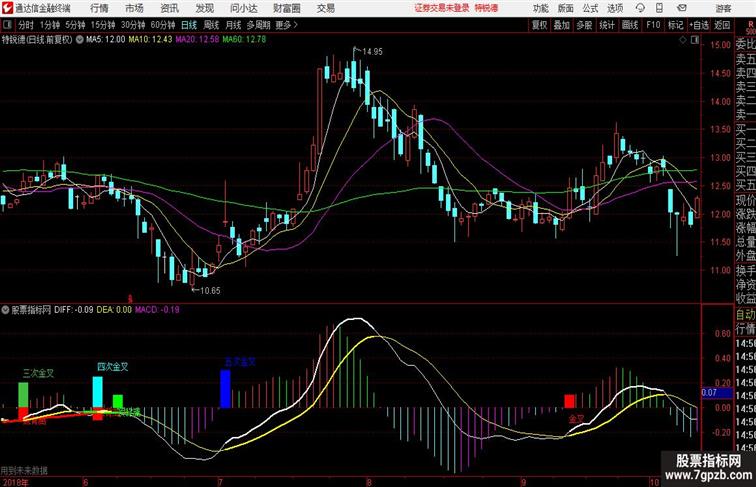Click the 四次金叉 signal label
The height and width of the screenshot is (487, 756).
click(113, 367)
